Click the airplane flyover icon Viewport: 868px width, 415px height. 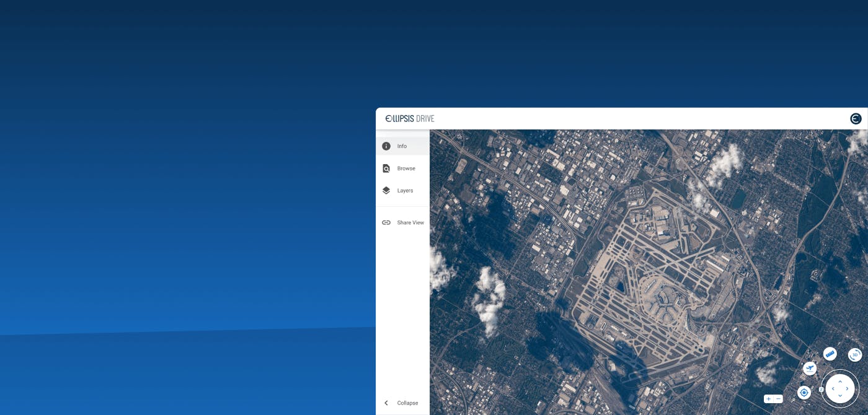(x=810, y=368)
